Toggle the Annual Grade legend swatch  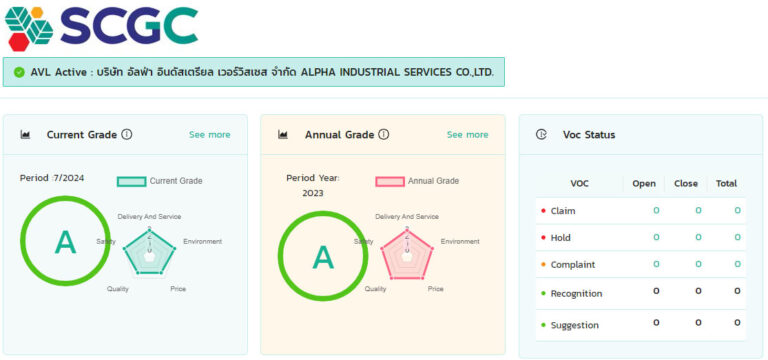point(390,181)
